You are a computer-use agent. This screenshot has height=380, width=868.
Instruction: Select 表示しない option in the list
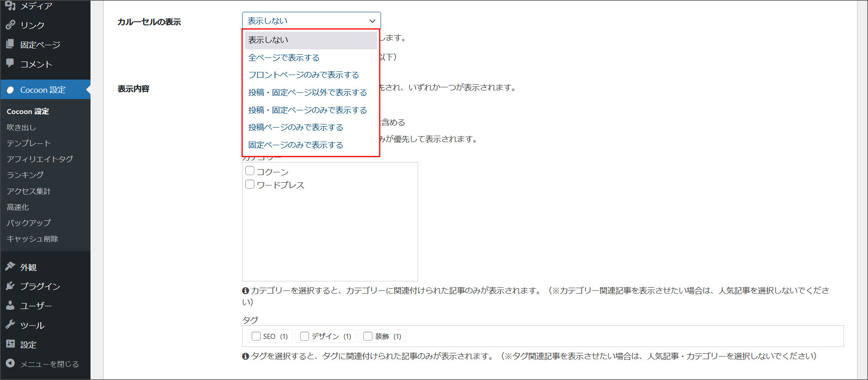click(311, 40)
